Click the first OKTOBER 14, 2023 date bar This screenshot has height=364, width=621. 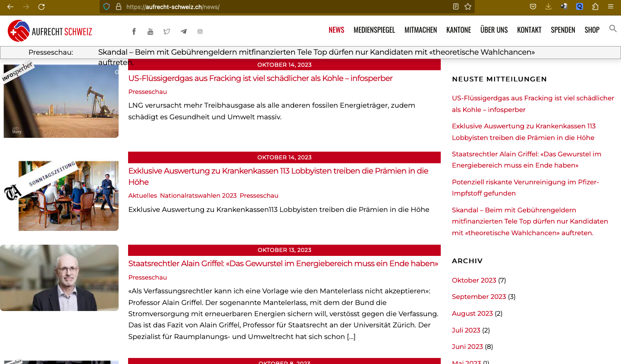tap(284, 65)
